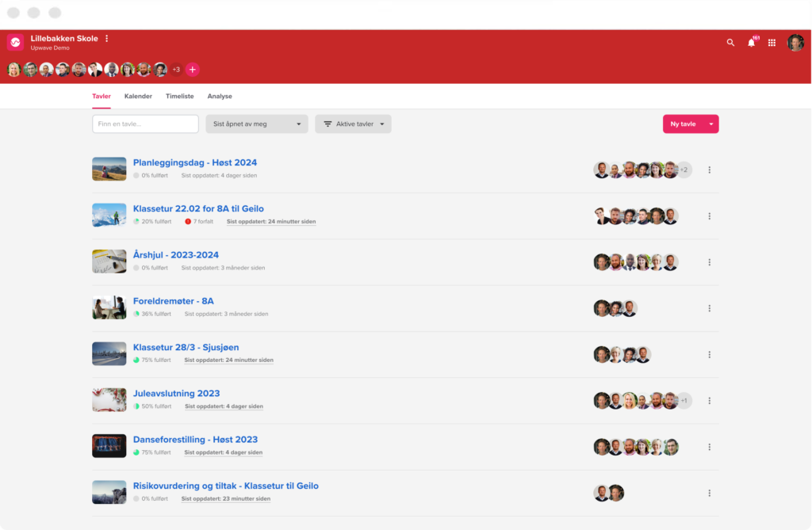Click 75% fullført progress on Klassetur 28/3
The image size is (812, 530).
pyautogui.click(x=152, y=360)
